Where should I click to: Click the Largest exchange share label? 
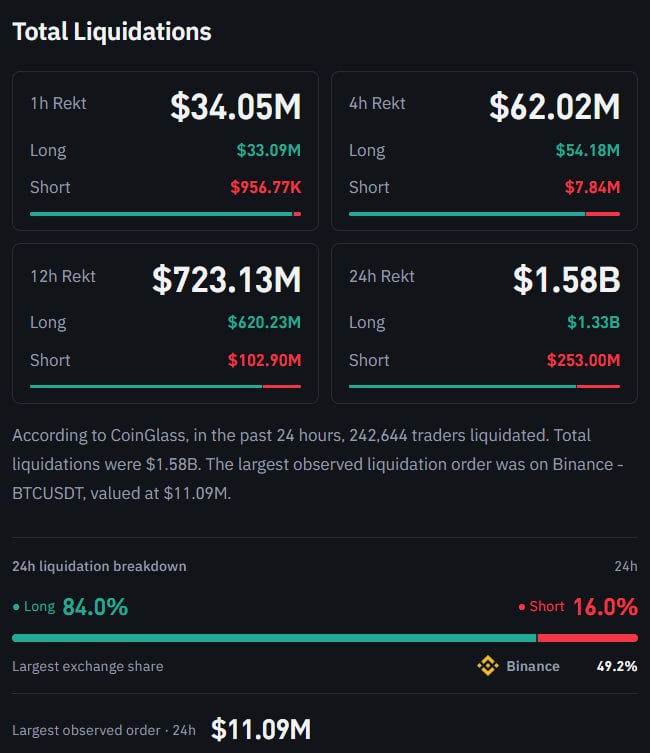pos(88,666)
